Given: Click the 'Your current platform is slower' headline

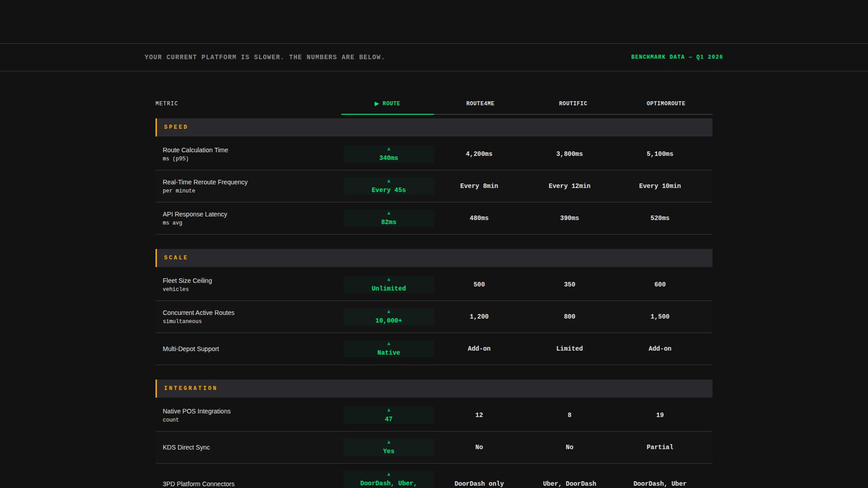Looking at the screenshot, I should [x=264, y=57].
